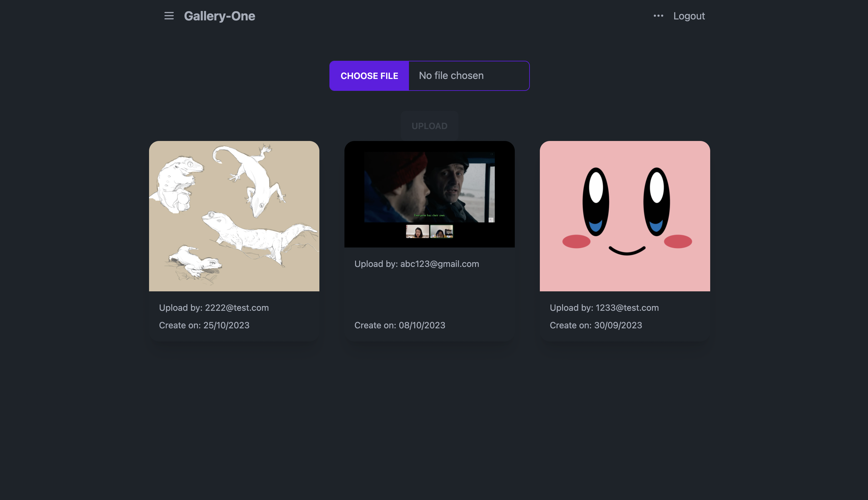Select the 'Create on: 25/10/2023' text
This screenshot has width=868, height=500.
pyautogui.click(x=204, y=325)
